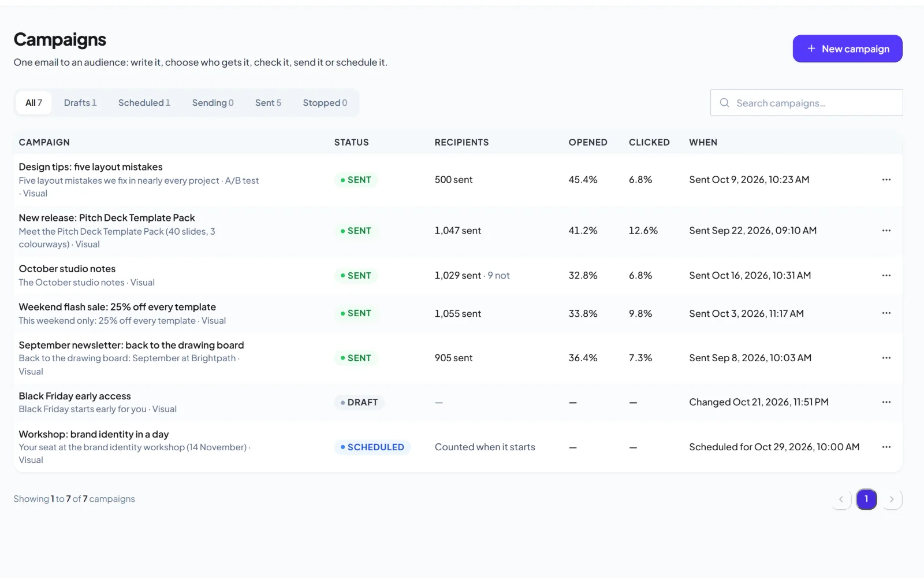Open Workshop: brand identity in a day
This screenshot has height=578, width=924.
94,434
